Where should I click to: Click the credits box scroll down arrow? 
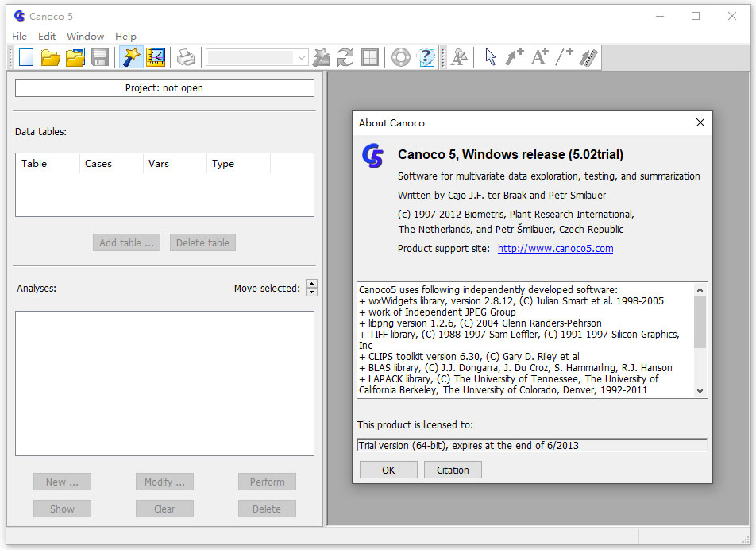point(700,391)
